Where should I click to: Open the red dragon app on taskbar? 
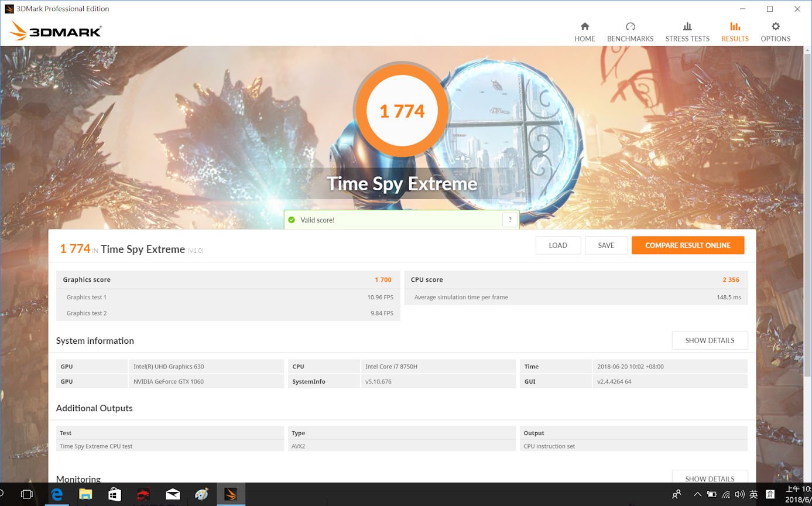click(x=143, y=494)
